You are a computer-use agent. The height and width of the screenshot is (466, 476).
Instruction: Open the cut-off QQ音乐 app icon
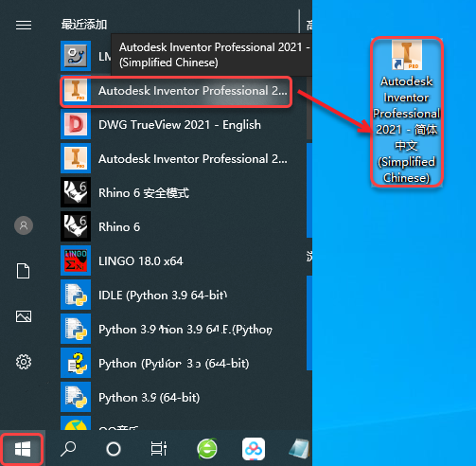76,422
